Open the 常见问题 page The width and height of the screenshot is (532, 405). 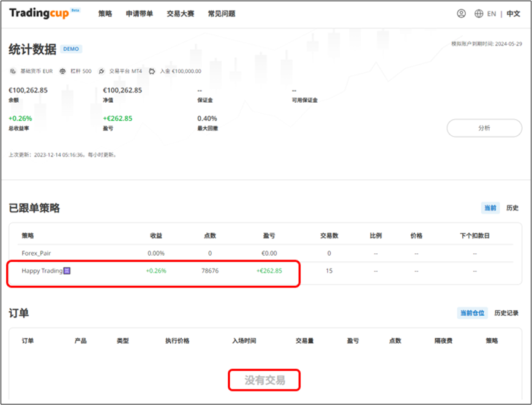[221, 13]
